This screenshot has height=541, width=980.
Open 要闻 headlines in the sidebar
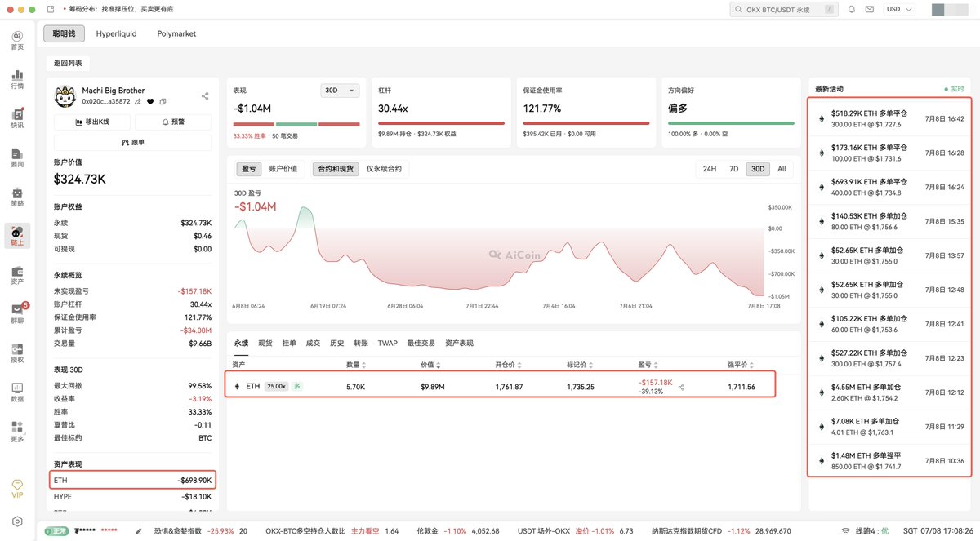click(x=17, y=157)
